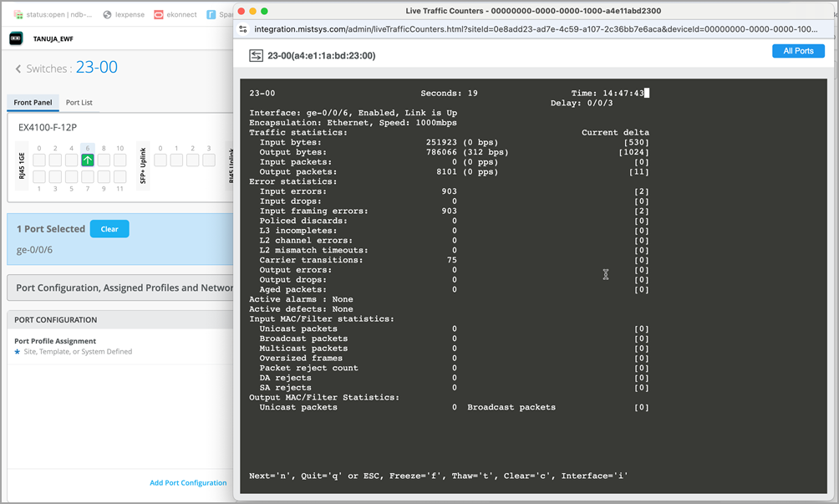Click the site info icon in address bar
The width and height of the screenshot is (839, 504).
tap(243, 28)
